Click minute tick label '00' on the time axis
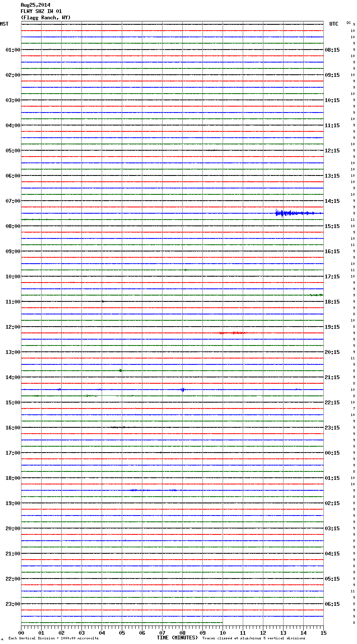Viewport: 357px width, 644px height. point(21,633)
